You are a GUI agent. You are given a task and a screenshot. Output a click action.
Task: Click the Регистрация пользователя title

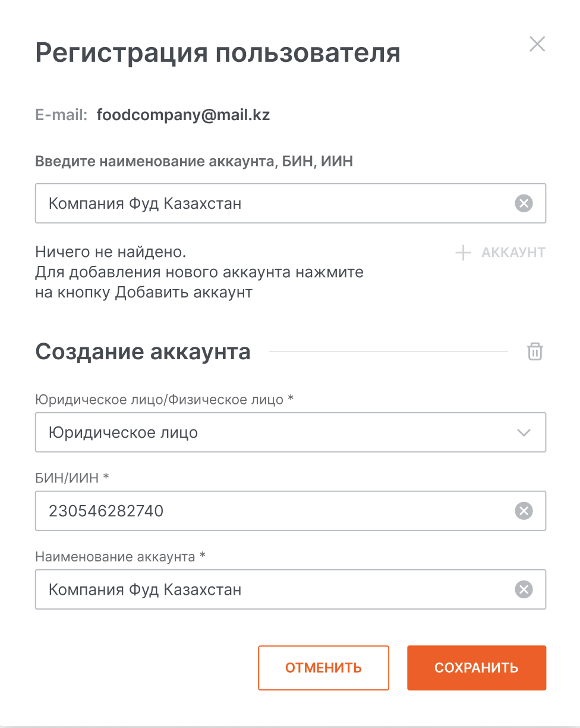[218, 53]
